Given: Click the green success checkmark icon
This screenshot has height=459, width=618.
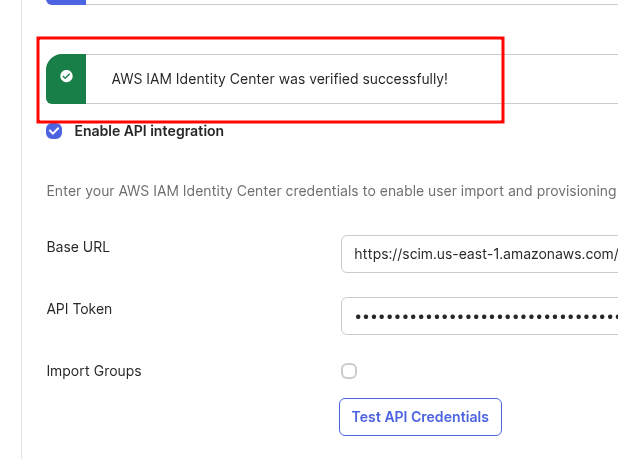Looking at the screenshot, I should pyautogui.click(x=66, y=77).
